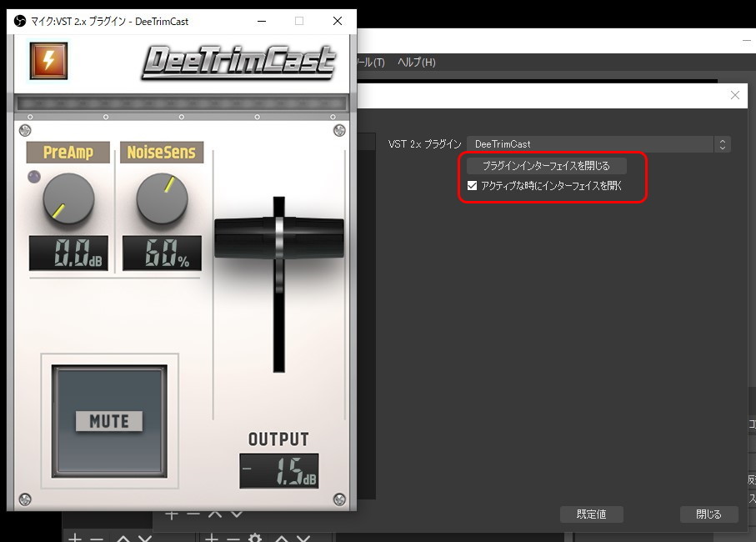Click the PreAmp label
The height and width of the screenshot is (542, 756).
click(x=68, y=153)
